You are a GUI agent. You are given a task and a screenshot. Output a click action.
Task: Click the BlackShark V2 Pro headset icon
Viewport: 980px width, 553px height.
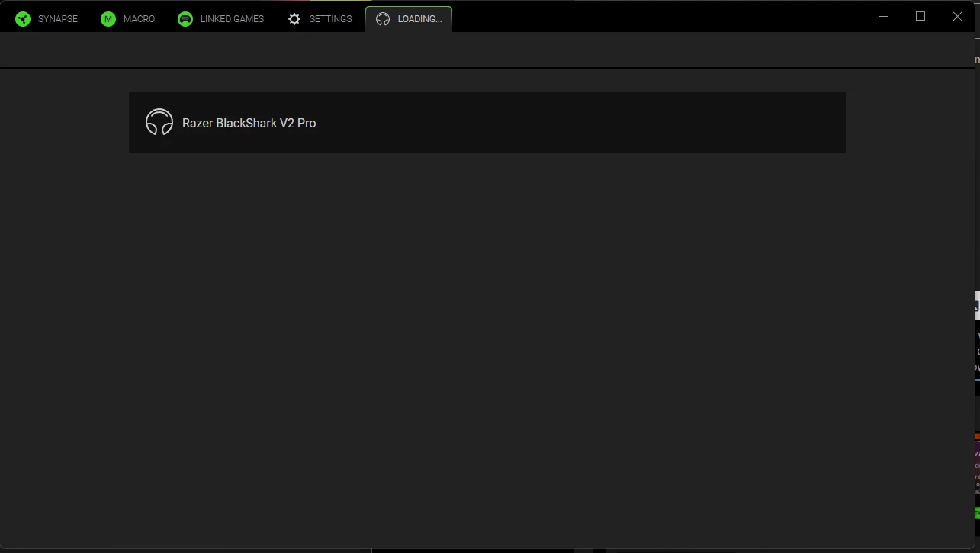[159, 122]
